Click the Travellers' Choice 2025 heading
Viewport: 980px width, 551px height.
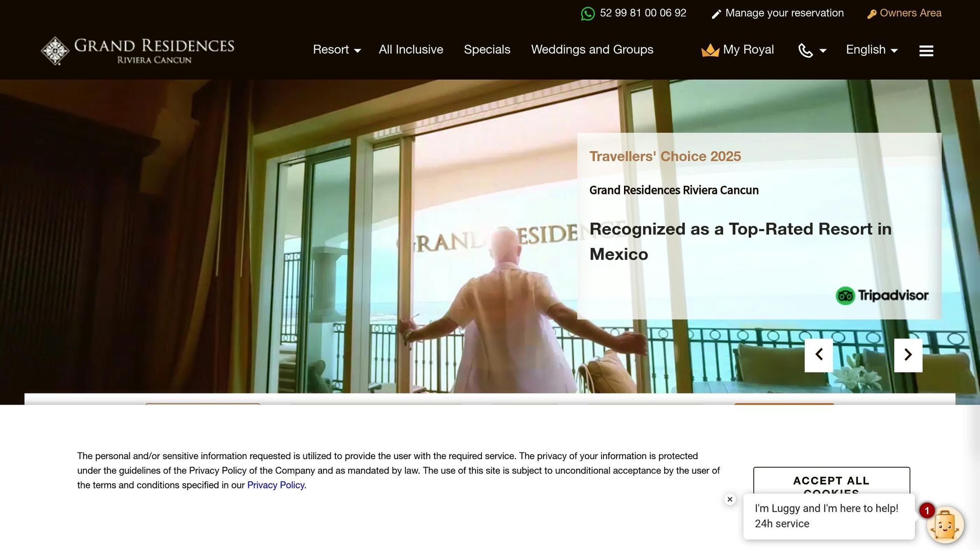coord(665,156)
